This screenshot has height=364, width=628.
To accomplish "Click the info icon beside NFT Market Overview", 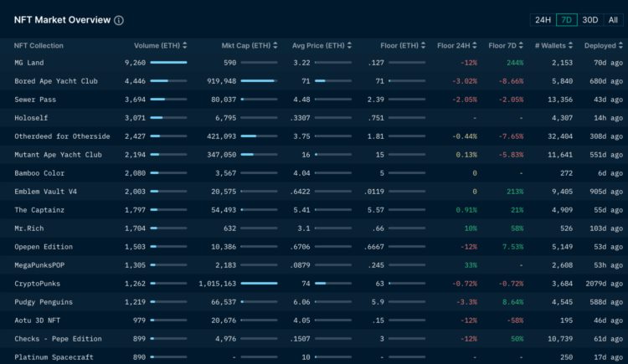I will click(x=119, y=20).
